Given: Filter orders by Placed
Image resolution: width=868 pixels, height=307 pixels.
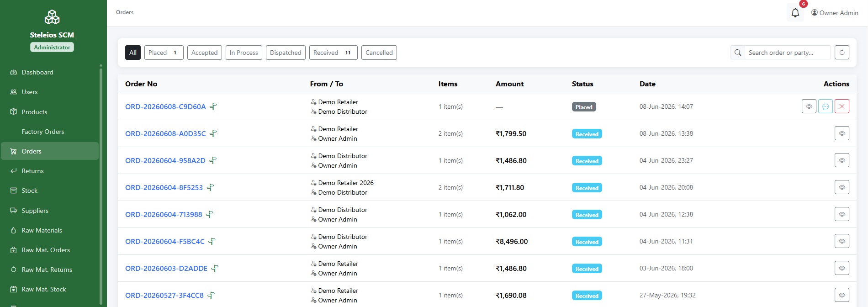Looking at the screenshot, I should (x=164, y=53).
